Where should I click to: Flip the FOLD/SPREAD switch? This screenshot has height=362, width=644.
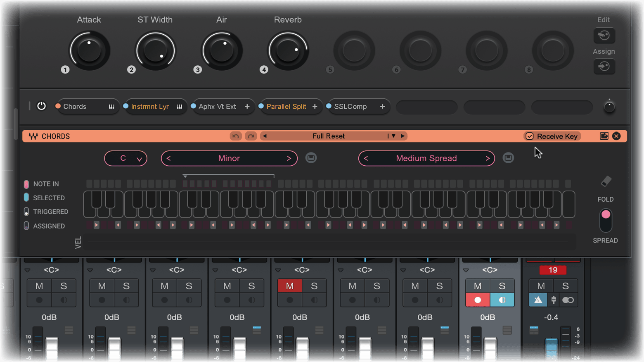(606, 220)
